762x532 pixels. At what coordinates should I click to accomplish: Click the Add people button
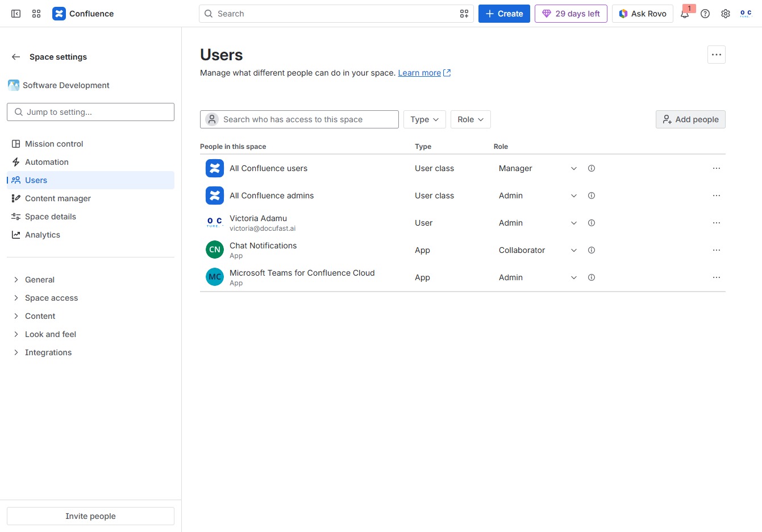pos(690,119)
